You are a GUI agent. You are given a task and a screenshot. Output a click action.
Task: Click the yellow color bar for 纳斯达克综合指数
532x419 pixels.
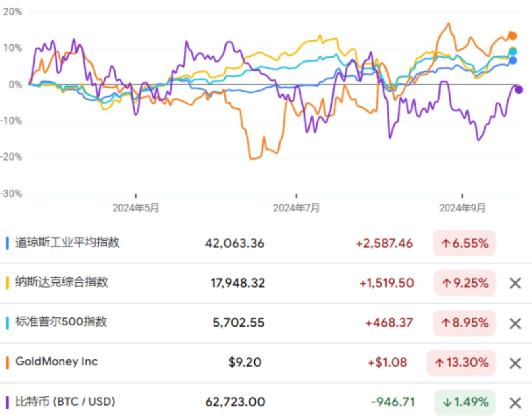coord(7,282)
